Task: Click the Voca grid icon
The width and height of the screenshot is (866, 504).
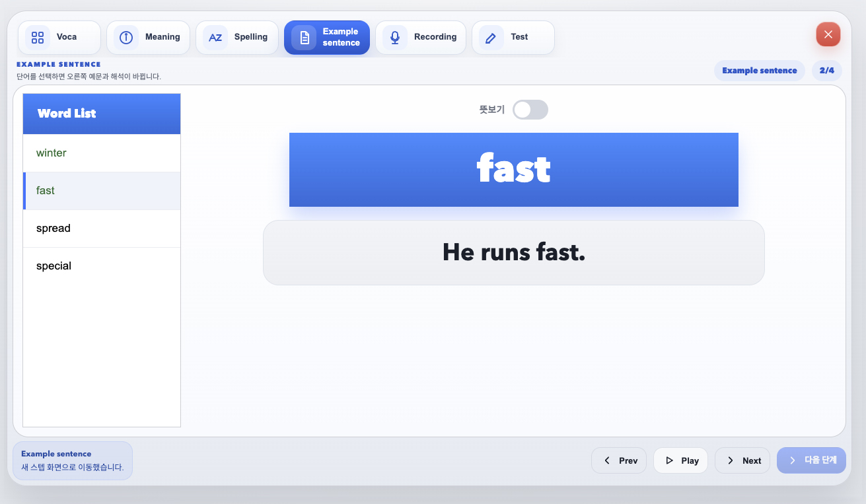Action: click(38, 37)
